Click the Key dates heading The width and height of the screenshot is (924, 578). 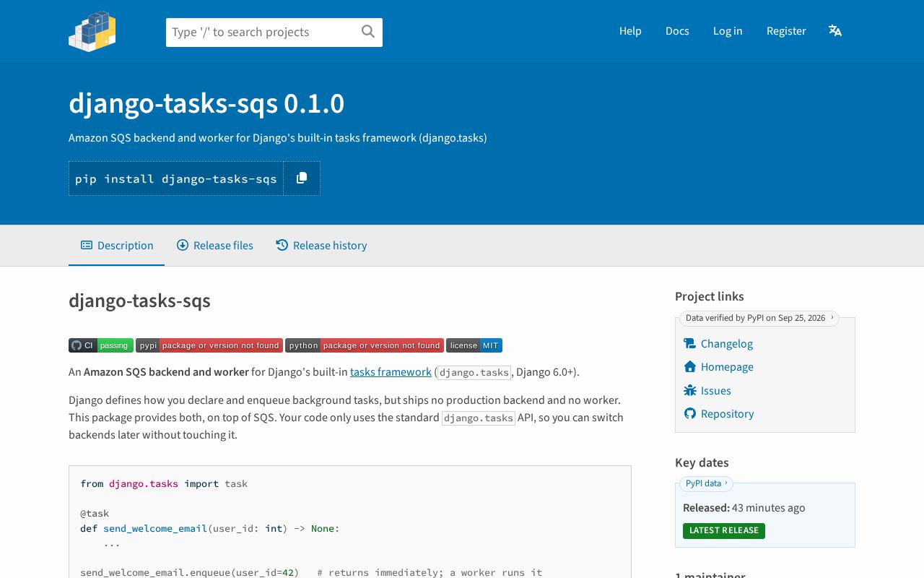[702, 462]
